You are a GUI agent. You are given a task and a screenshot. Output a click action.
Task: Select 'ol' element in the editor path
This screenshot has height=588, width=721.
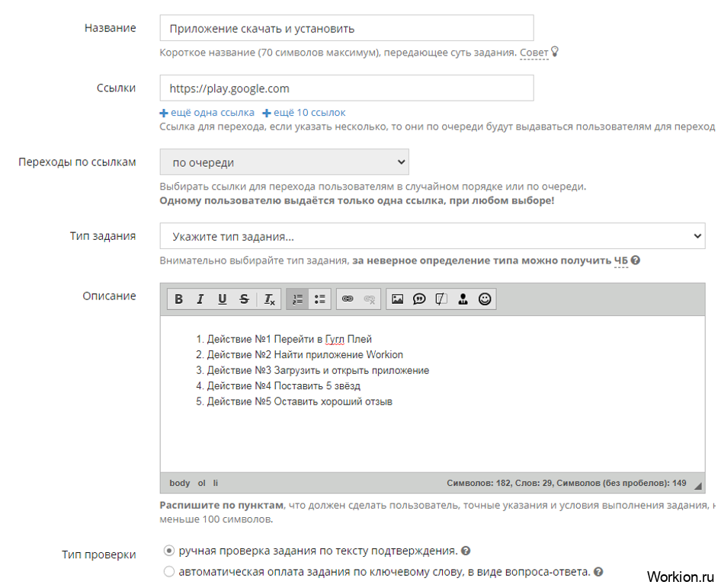point(201,483)
